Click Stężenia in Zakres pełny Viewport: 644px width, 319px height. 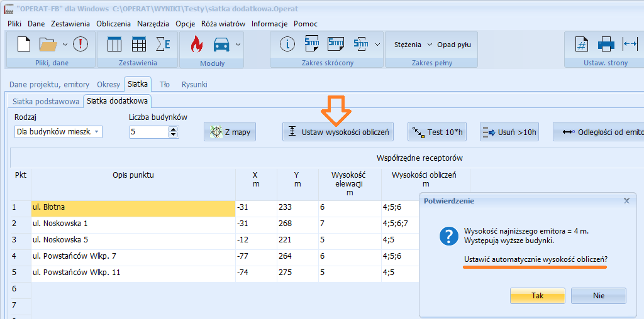pos(408,45)
